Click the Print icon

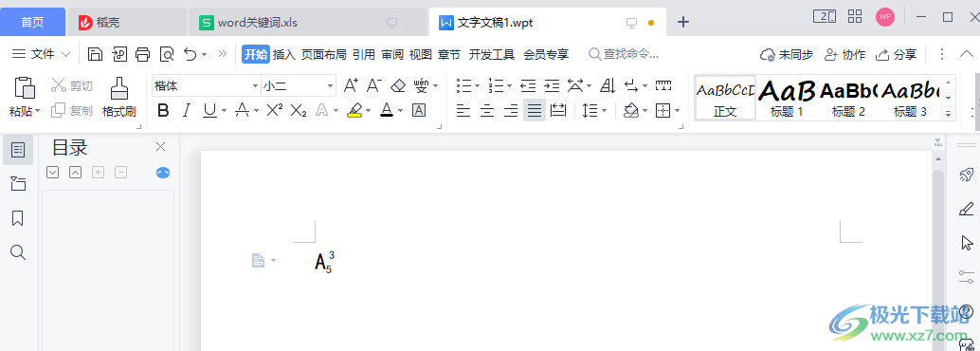click(142, 54)
